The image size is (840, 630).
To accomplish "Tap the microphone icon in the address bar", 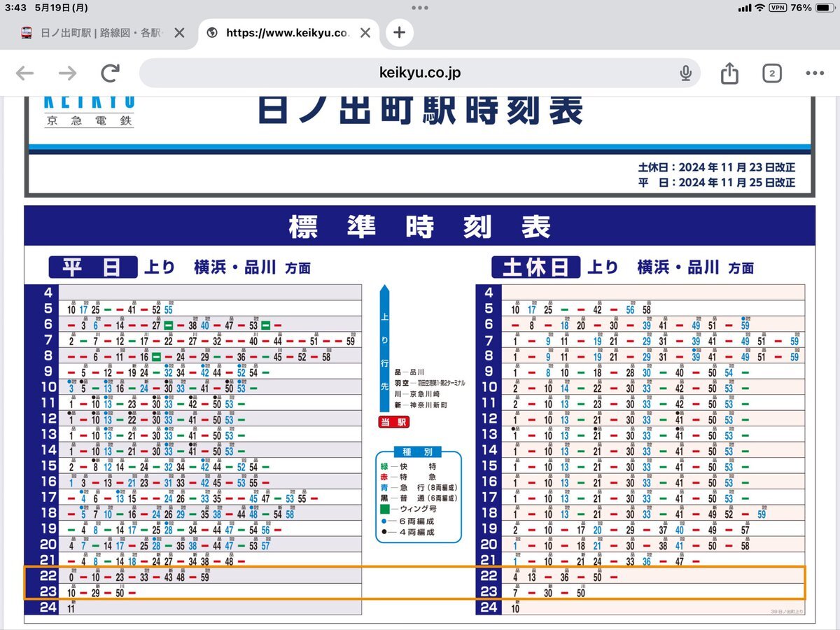I will tap(686, 73).
